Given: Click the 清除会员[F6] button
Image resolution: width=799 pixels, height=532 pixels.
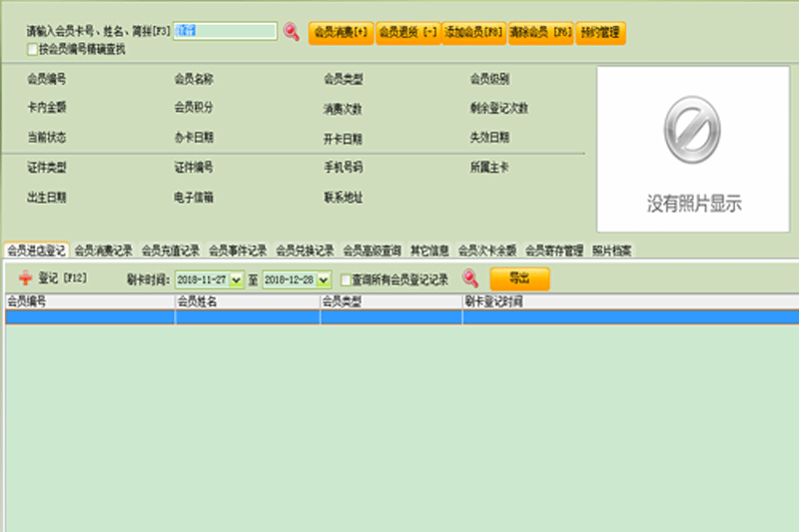Looking at the screenshot, I should pyautogui.click(x=540, y=33).
